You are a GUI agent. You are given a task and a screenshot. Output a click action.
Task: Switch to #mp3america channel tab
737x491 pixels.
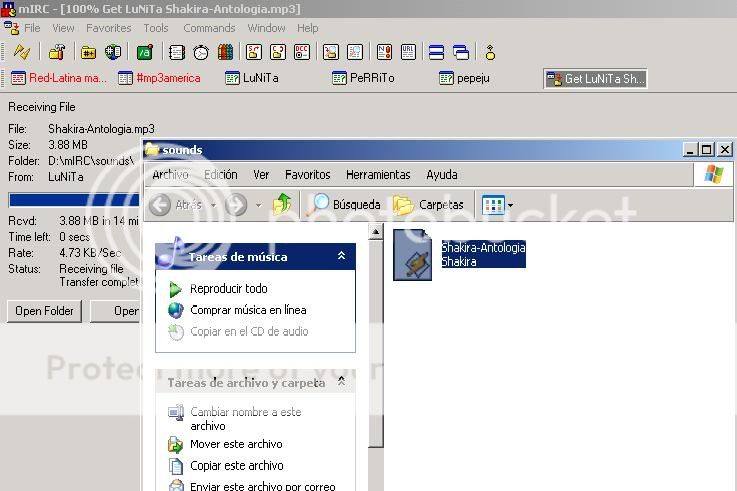[x=159, y=78]
